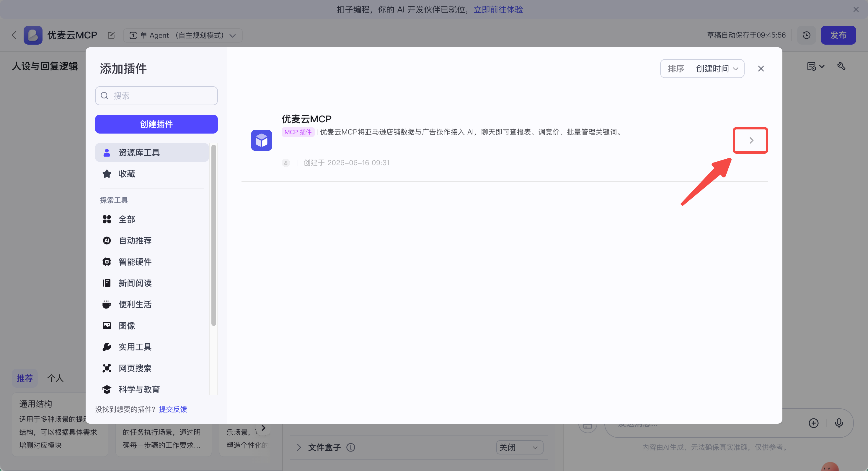
Task: Choose the 智能硬件 category
Action: pyautogui.click(x=152, y=262)
